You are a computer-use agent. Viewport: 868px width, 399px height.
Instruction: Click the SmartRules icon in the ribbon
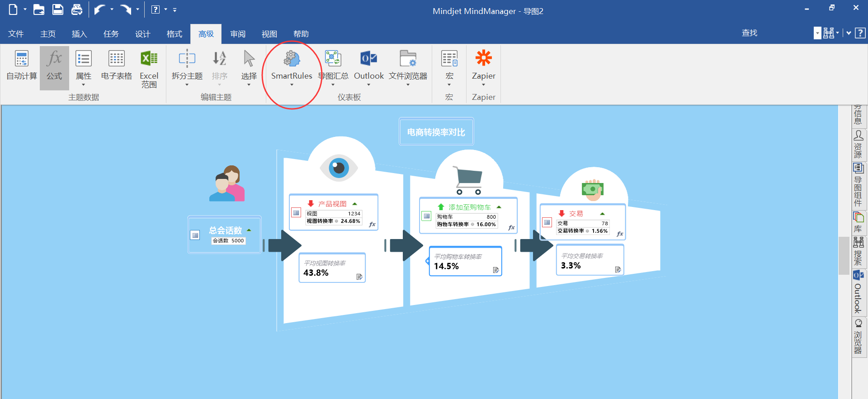coord(291,59)
